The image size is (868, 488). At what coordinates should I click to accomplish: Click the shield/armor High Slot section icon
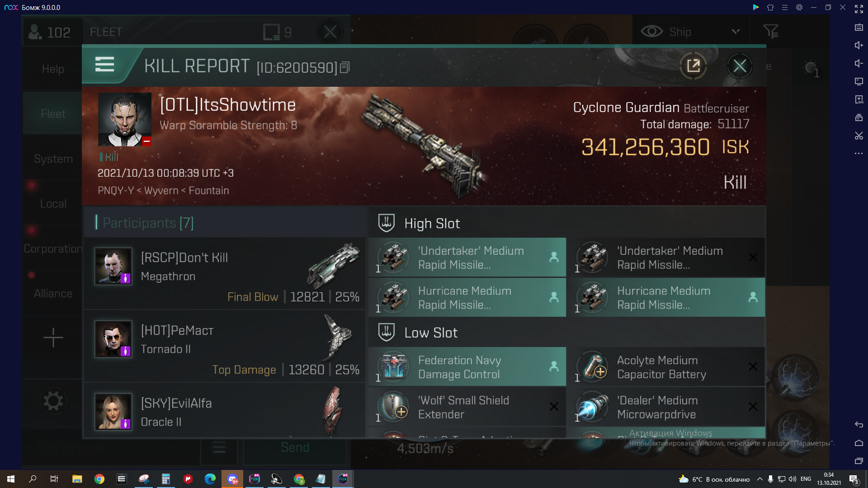click(387, 223)
